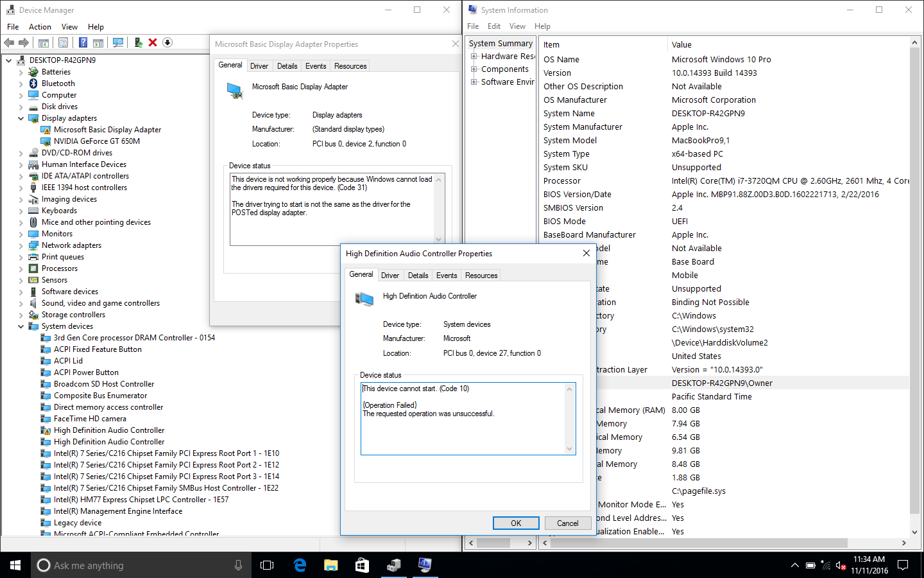
Task: Open the Windows Start button
Action: (15, 565)
